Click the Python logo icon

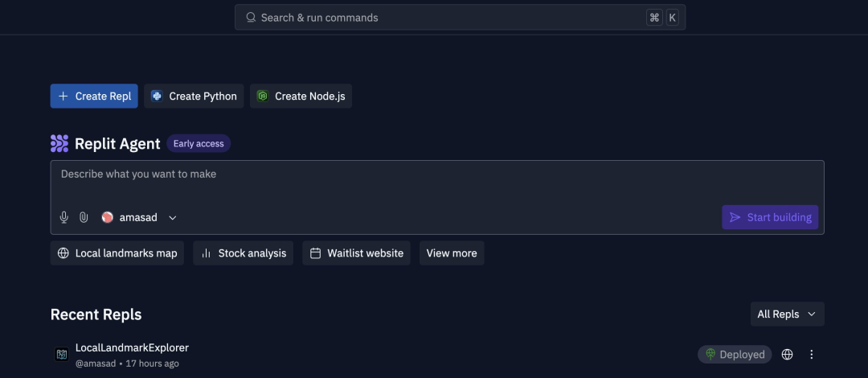tap(157, 96)
